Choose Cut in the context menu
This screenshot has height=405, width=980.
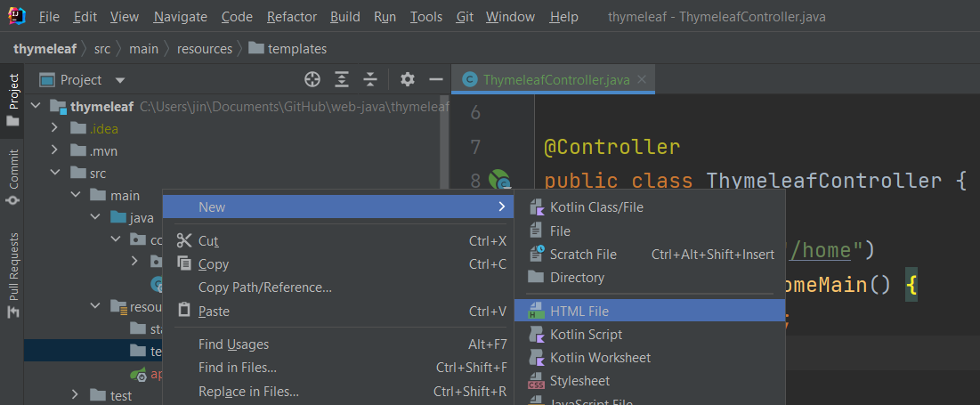click(338, 240)
